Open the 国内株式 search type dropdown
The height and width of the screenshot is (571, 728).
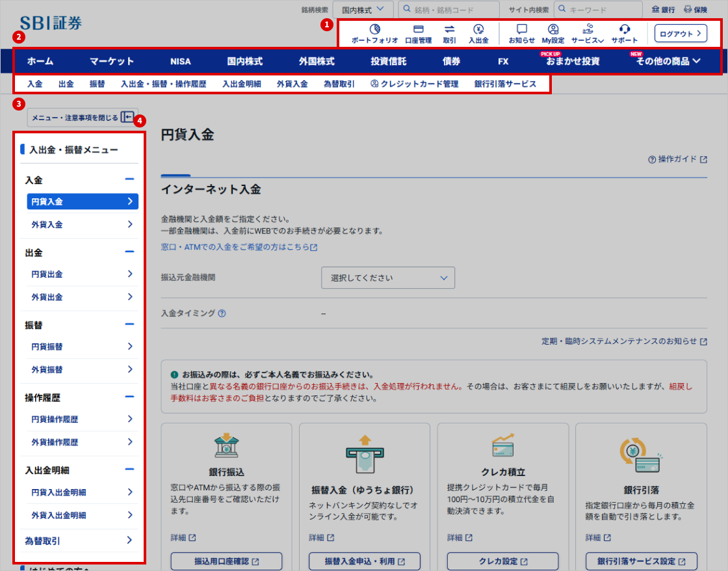click(363, 9)
